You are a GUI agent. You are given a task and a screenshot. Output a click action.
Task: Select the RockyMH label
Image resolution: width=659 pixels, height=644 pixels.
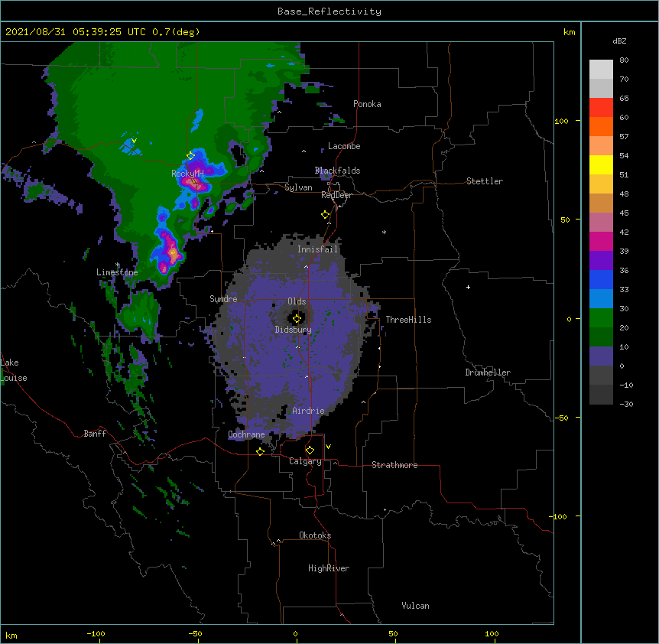[187, 173]
